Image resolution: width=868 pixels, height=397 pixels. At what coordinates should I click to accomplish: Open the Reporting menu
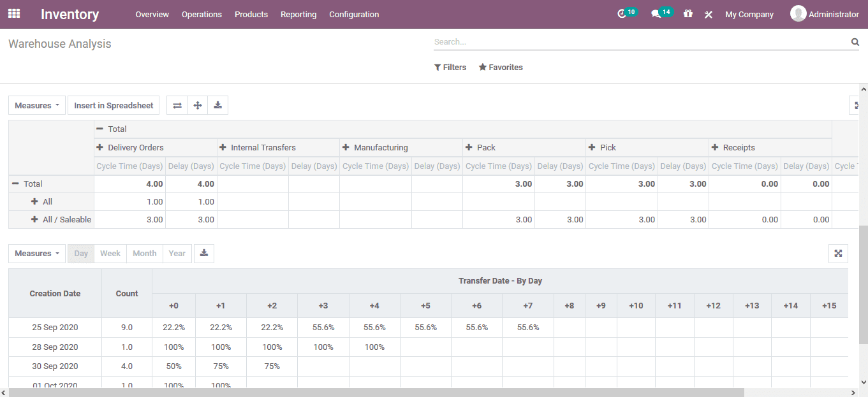tap(298, 14)
